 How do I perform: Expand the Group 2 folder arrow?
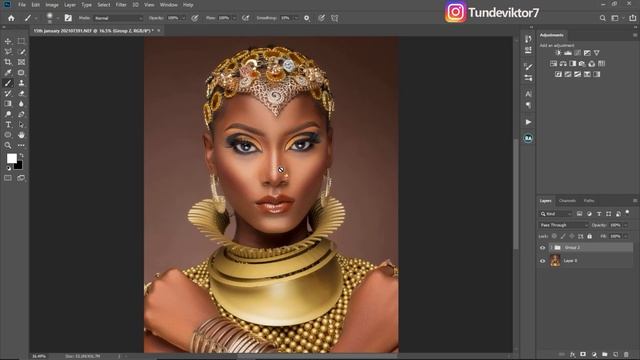(551, 248)
